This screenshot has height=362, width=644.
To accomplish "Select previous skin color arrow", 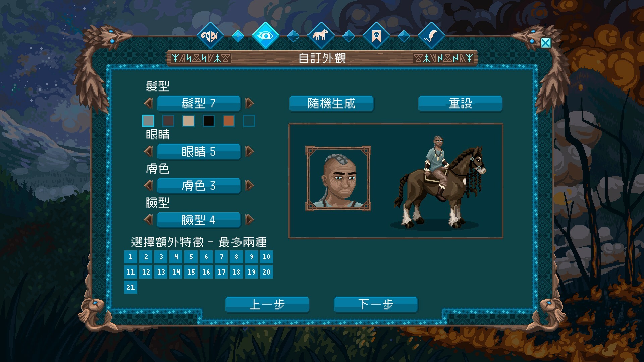I will point(149,185).
